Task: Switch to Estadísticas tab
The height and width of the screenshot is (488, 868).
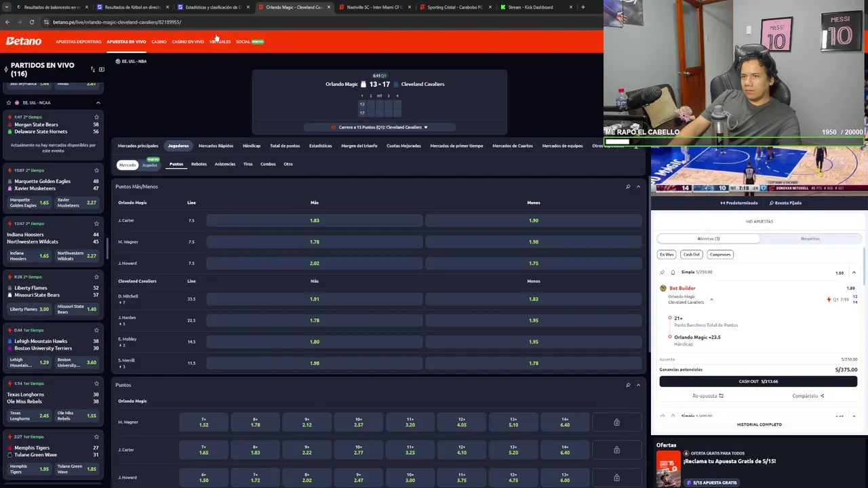Action: [x=320, y=146]
